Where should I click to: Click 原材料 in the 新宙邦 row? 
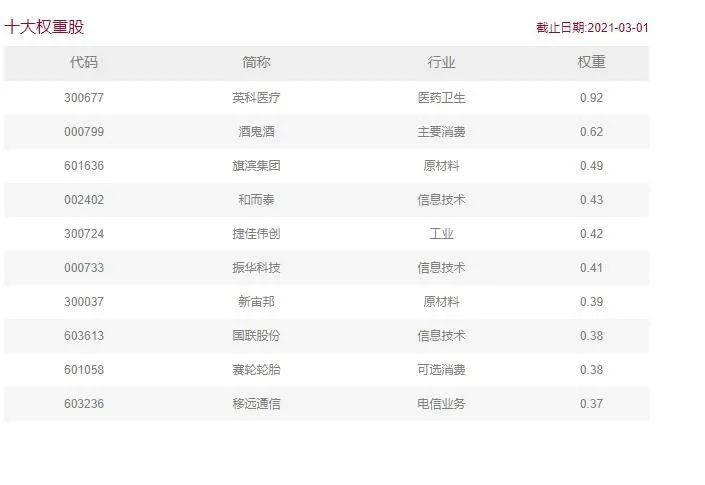tap(441, 302)
